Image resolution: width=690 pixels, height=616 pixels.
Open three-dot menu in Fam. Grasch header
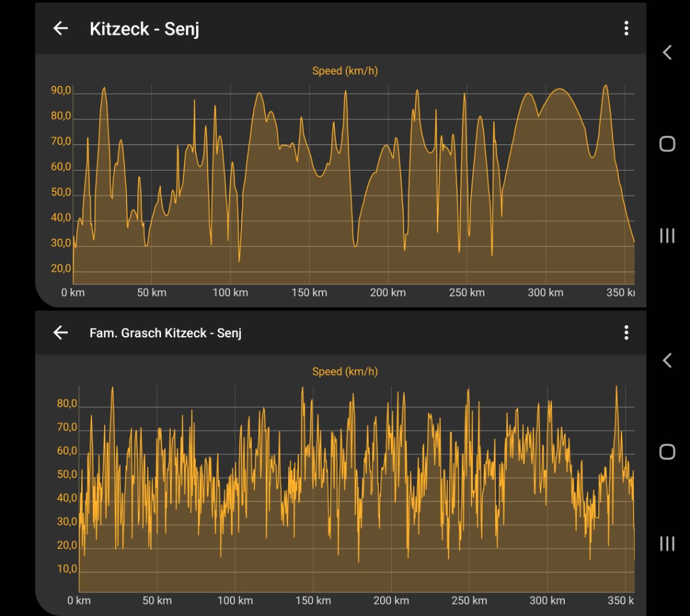point(626,332)
